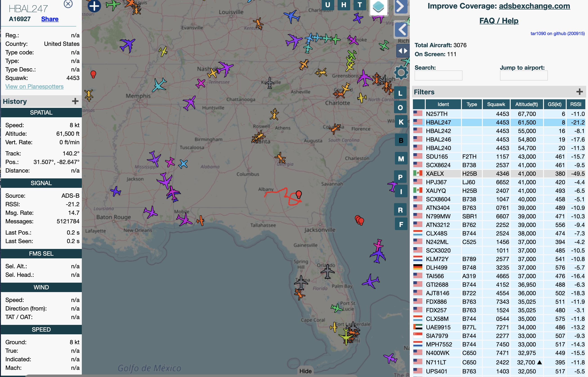Sort table by Squawk column
Image resolution: width=588 pixels, height=377 pixels.
pos(496,104)
